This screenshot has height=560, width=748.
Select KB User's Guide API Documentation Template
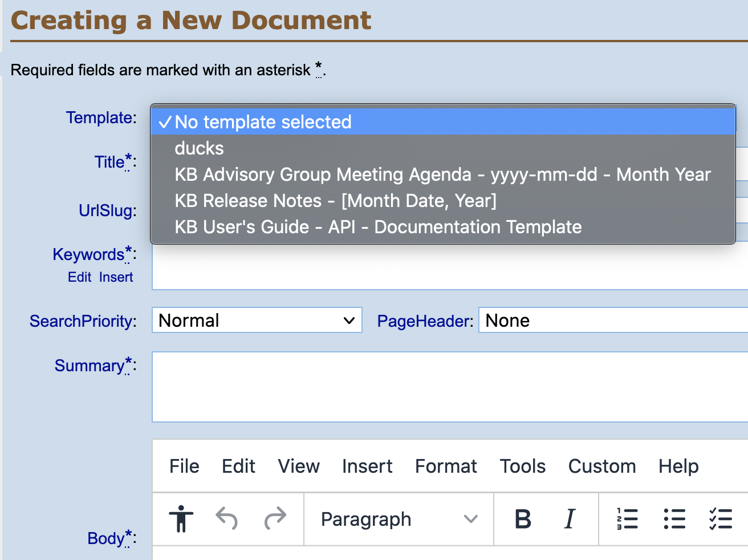click(x=378, y=227)
